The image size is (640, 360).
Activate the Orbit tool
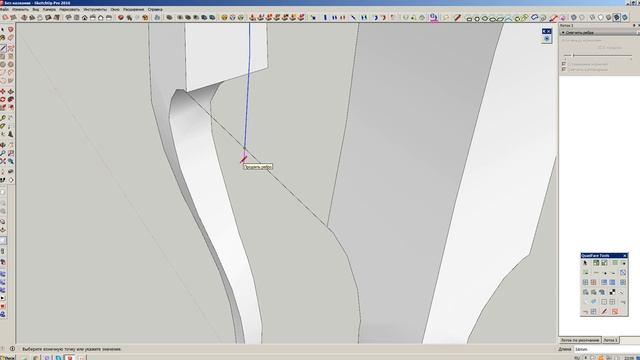[3, 145]
